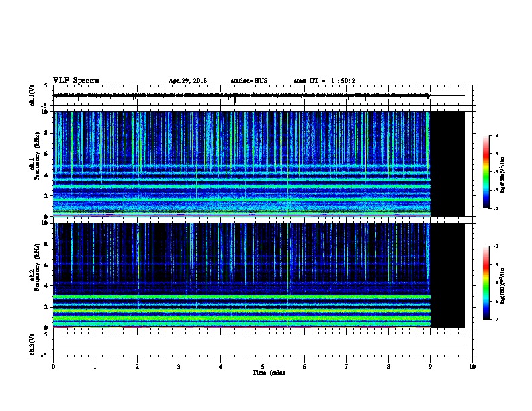Click the "-5" tick on ch.2 color bar
The height and width of the screenshot is (411, 532).
[x=495, y=283]
